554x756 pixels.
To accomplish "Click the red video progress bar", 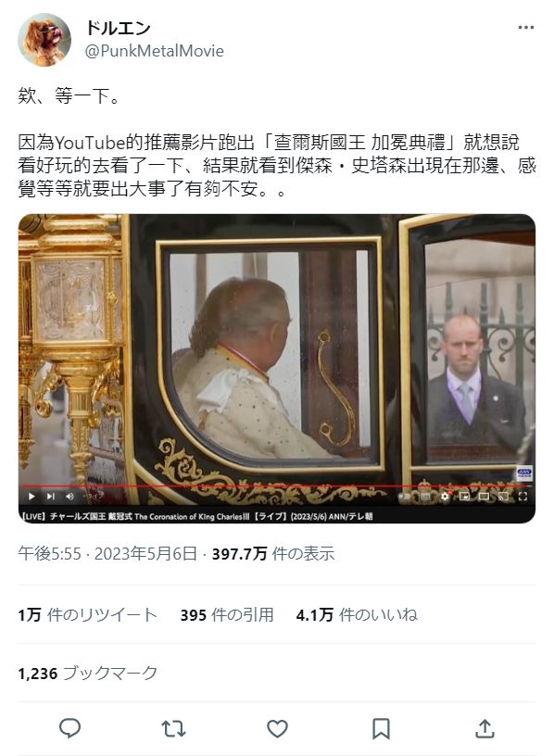I will coord(276,486).
